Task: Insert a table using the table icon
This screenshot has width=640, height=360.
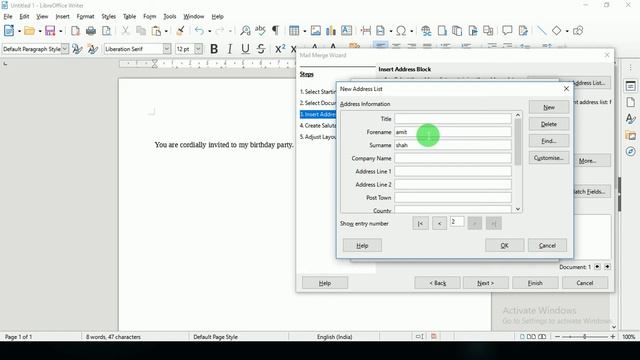Action: tap(294, 31)
